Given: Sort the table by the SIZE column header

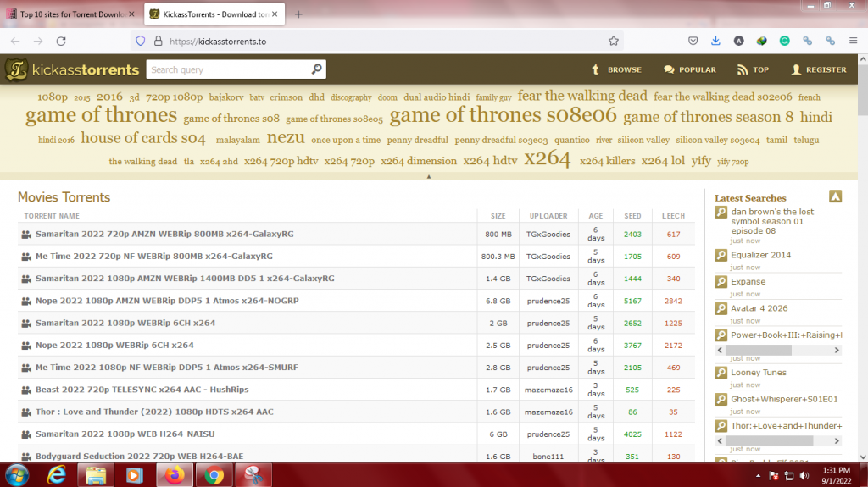Looking at the screenshot, I should 498,216.
